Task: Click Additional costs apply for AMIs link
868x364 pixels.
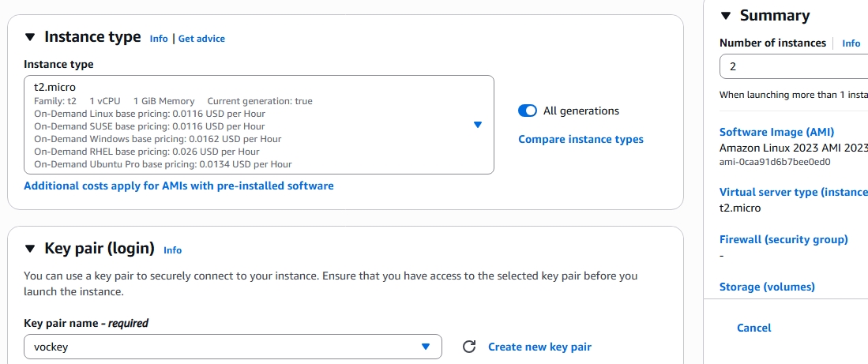Action: 178,186
